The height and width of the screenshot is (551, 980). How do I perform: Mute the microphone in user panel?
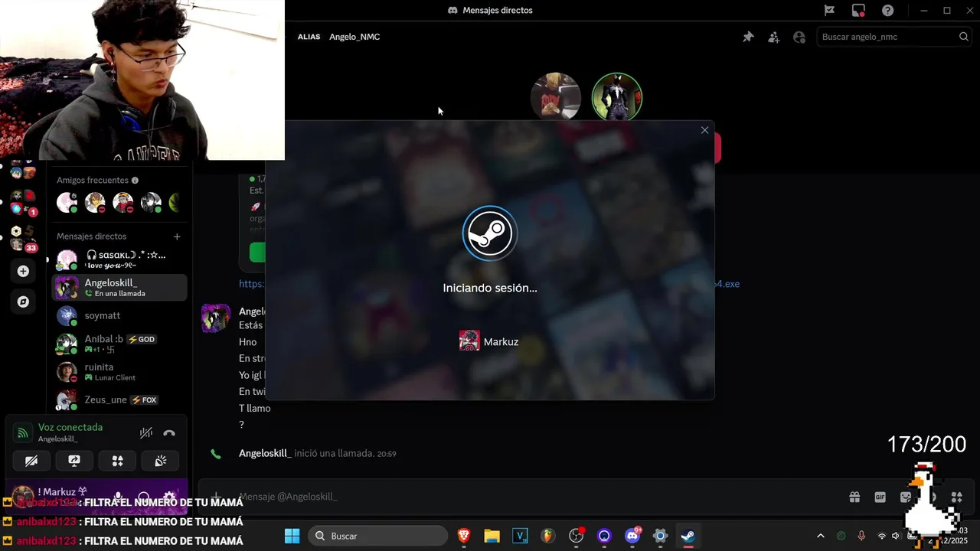pos(118,497)
